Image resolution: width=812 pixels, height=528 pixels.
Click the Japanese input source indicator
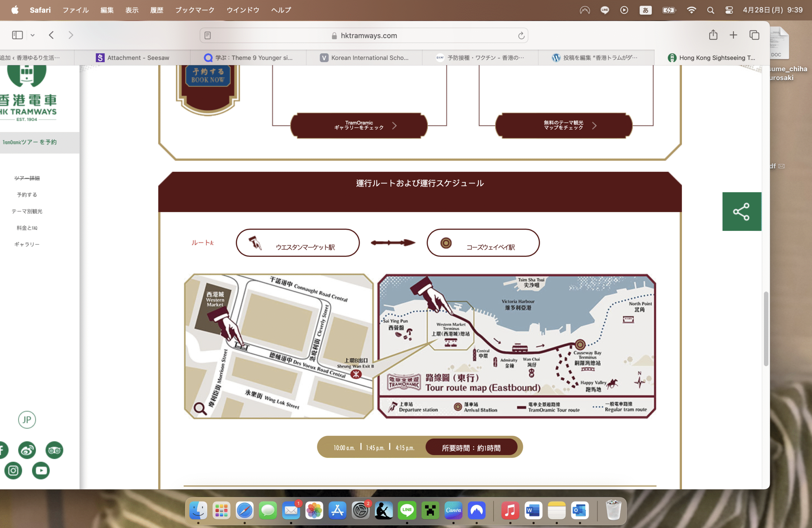click(x=645, y=10)
